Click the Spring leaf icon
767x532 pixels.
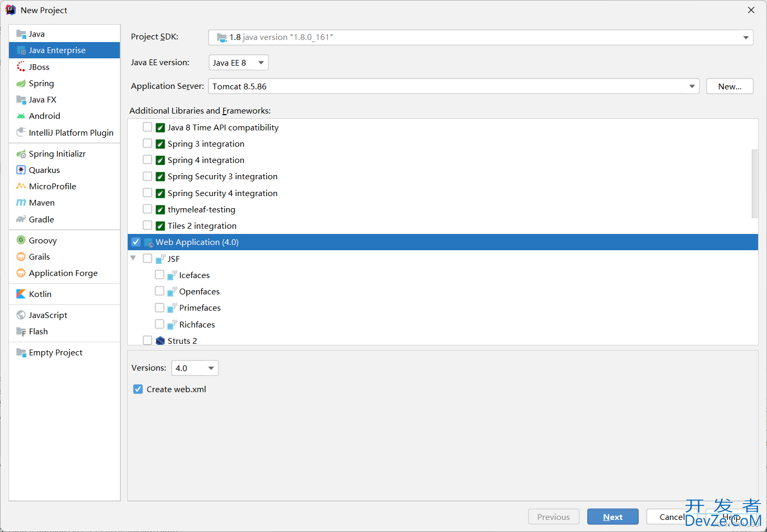21,83
